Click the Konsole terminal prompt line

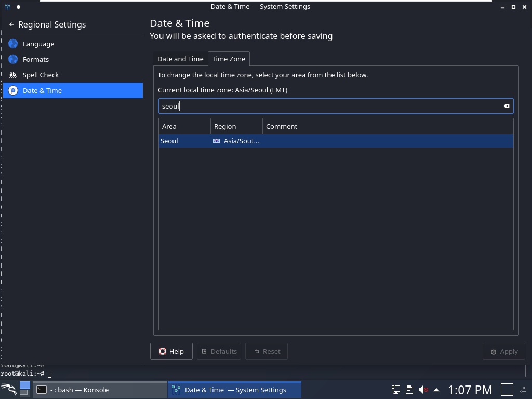coord(26,374)
